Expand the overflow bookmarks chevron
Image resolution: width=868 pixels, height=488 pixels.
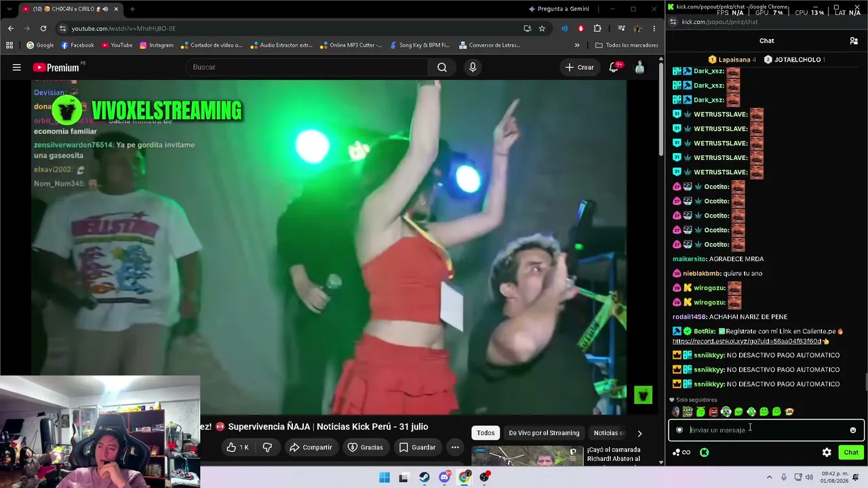pos(577,45)
